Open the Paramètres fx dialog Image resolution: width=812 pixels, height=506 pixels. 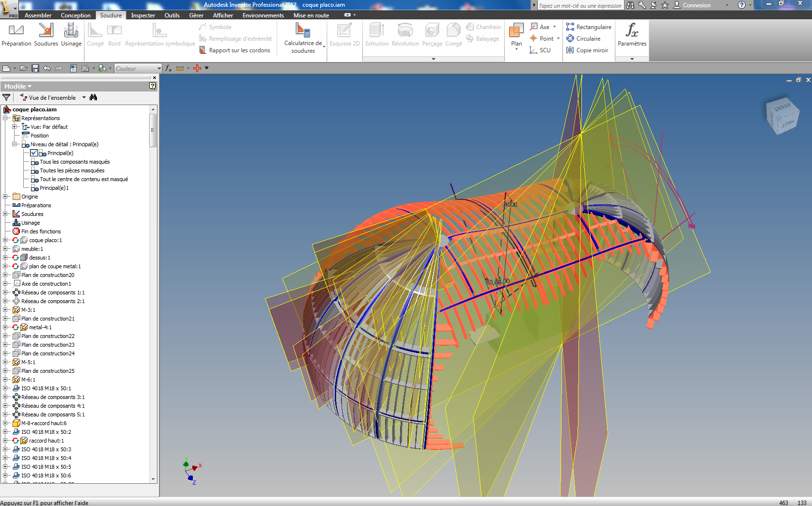[632, 35]
